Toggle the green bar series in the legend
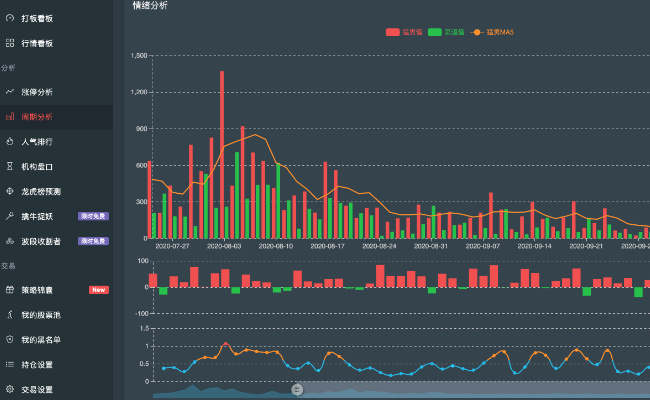This screenshot has height=400, width=650. [446, 32]
